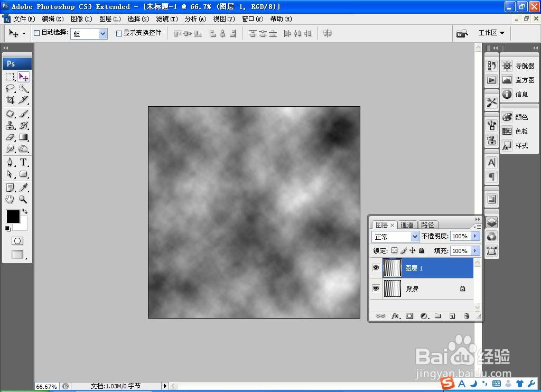Toggle lock all
Screen dimensions: 541x392
(x=421, y=250)
